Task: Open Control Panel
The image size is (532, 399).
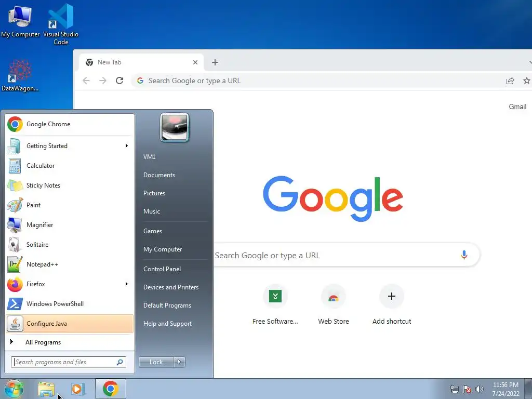Action: (162, 269)
